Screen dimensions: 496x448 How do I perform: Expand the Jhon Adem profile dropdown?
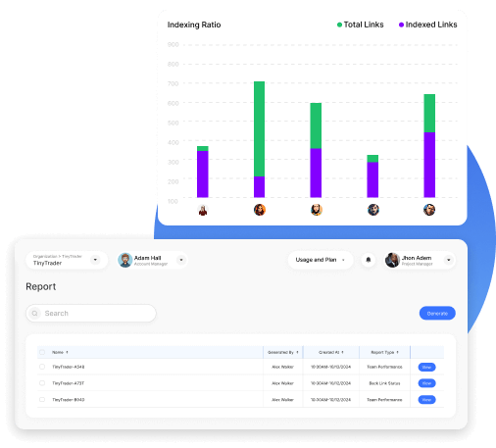pyautogui.click(x=449, y=260)
